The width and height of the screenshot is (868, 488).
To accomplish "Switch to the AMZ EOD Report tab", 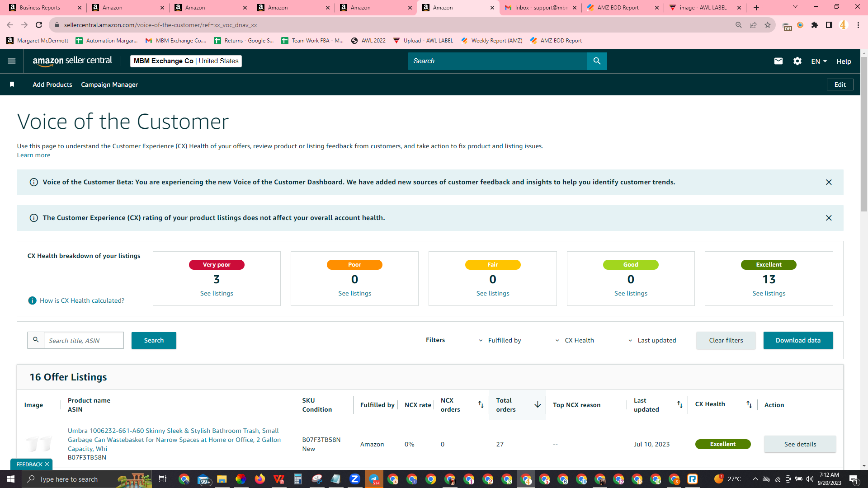I will (x=623, y=8).
